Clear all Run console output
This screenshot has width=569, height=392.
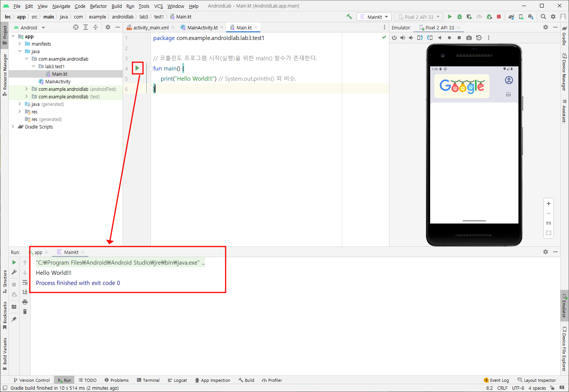(25, 312)
